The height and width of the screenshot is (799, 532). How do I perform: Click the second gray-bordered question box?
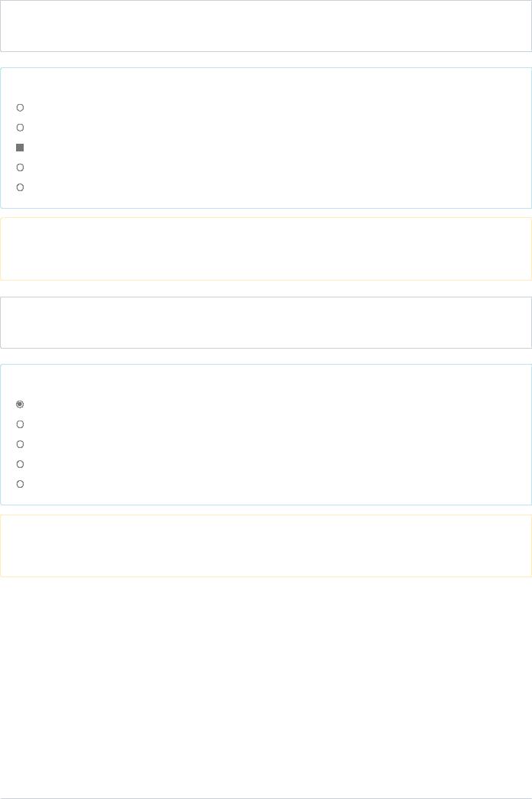[x=266, y=323]
